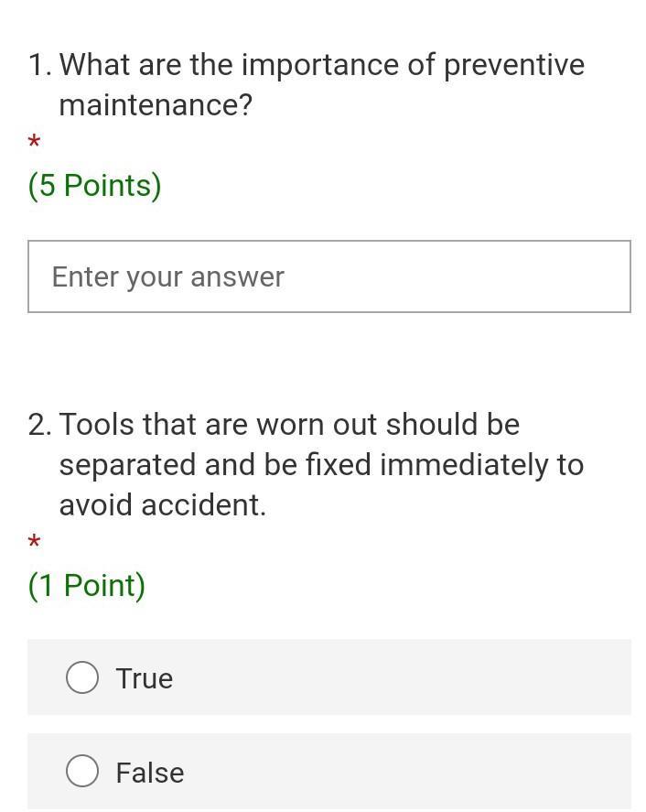Click the word preventive in question 1
Image resolution: width=646 pixels, height=812 pixels.
click(x=514, y=66)
